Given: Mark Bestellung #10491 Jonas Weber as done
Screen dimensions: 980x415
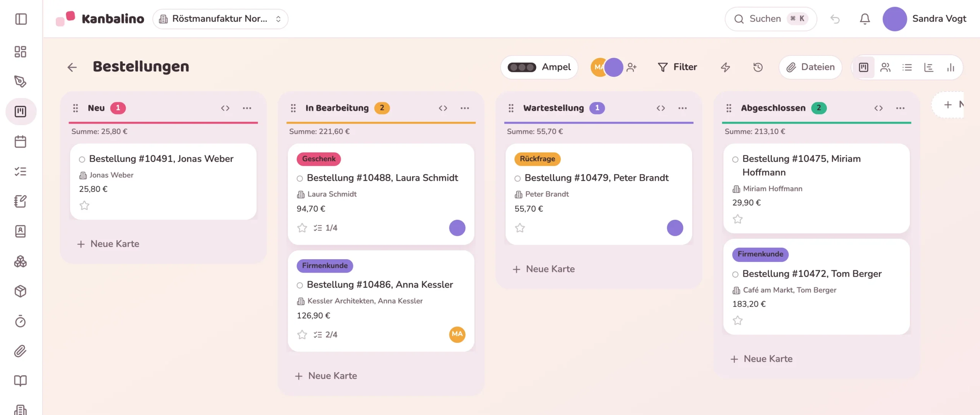Looking at the screenshot, I should [x=82, y=159].
